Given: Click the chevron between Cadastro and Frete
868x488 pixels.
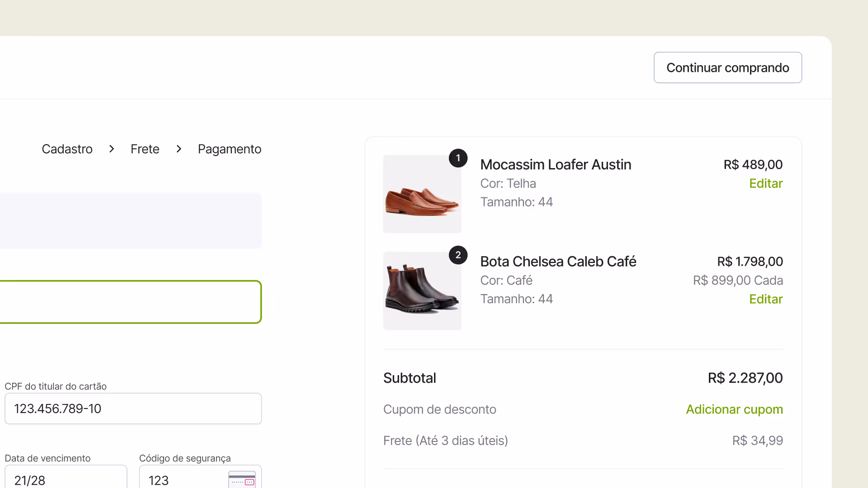Looking at the screenshot, I should pos(112,149).
